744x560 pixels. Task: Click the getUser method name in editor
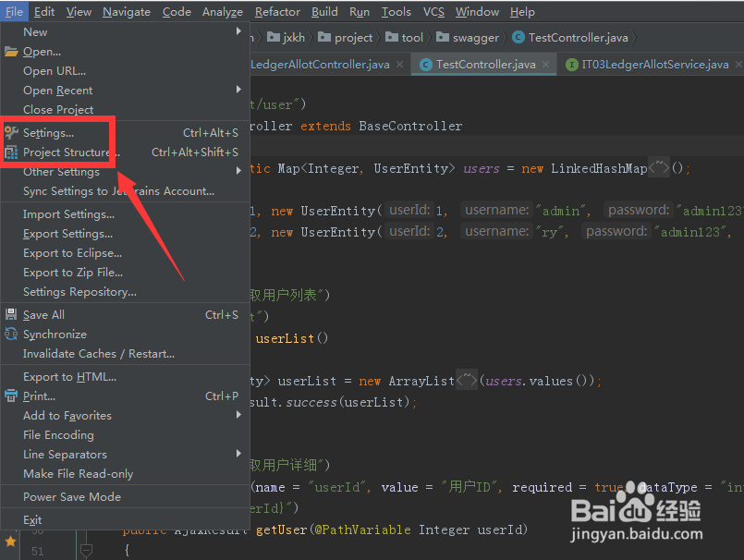pyautogui.click(x=281, y=530)
